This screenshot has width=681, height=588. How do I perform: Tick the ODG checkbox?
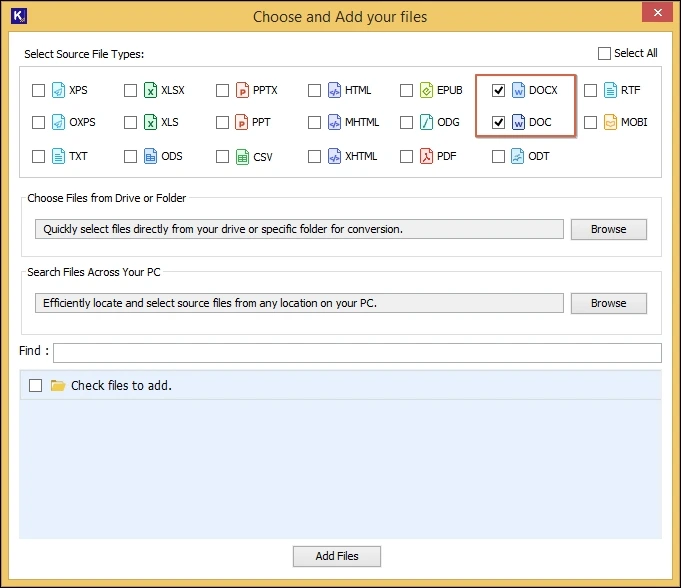407,122
